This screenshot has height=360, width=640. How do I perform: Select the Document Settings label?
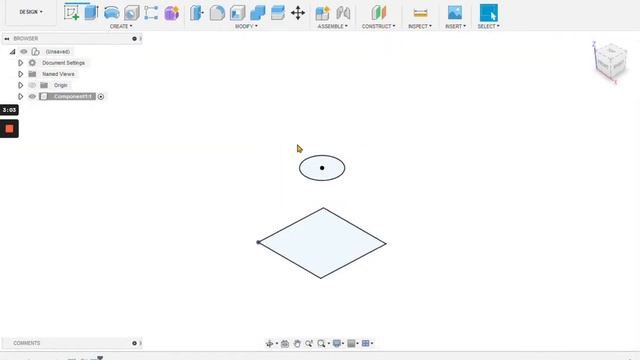63,63
